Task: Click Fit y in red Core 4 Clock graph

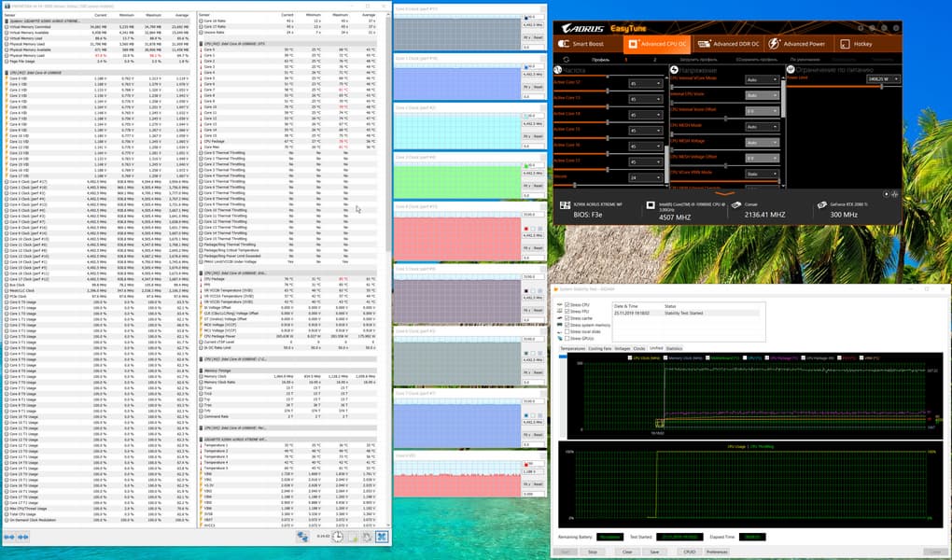Action: [x=527, y=248]
